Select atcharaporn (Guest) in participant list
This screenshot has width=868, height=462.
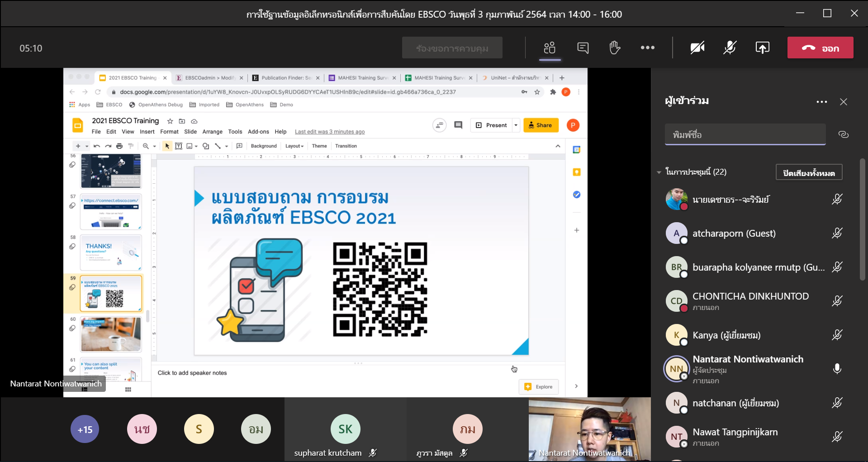point(734,233)
